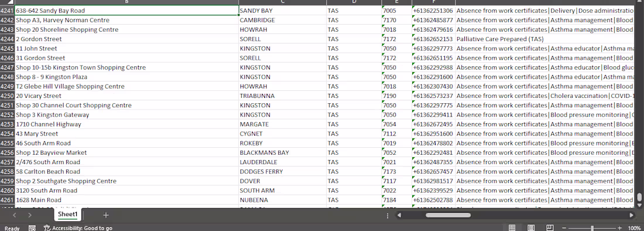
Task: Select the CAMBRIDGE suburb cell
Action: 283,20
